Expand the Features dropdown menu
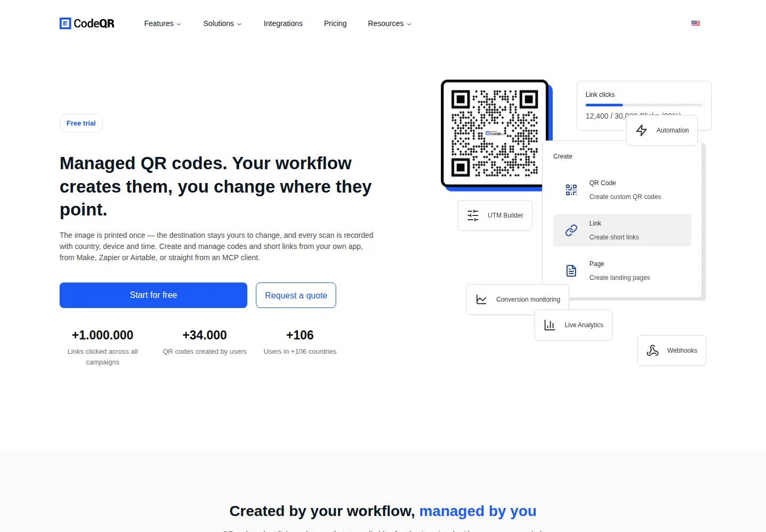Image resolution: width=766 pixels, height=532 pixels. 162,23
